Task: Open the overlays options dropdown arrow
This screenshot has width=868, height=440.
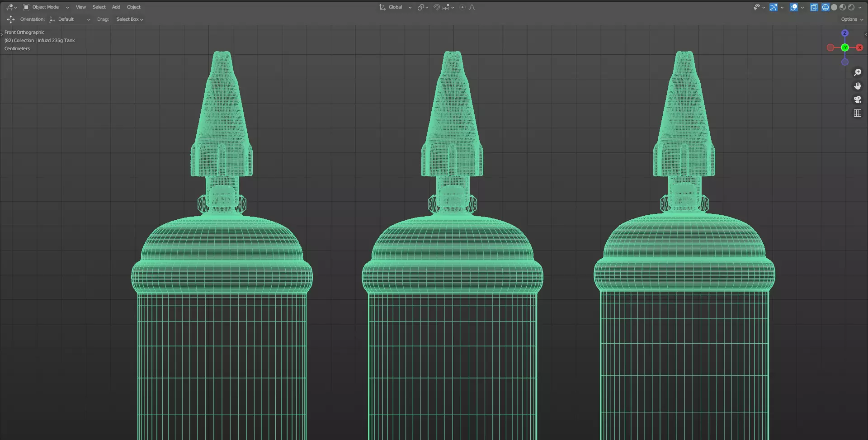Action: point(802,7)
